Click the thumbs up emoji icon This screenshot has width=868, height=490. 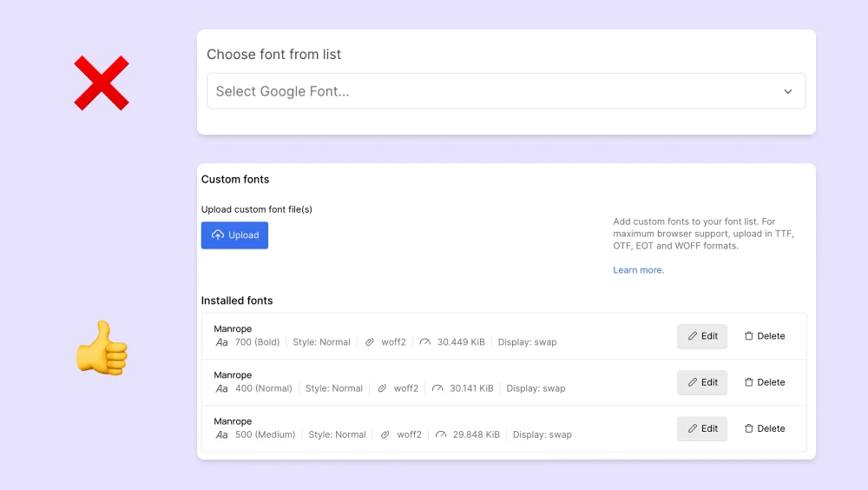coord(102,348)
